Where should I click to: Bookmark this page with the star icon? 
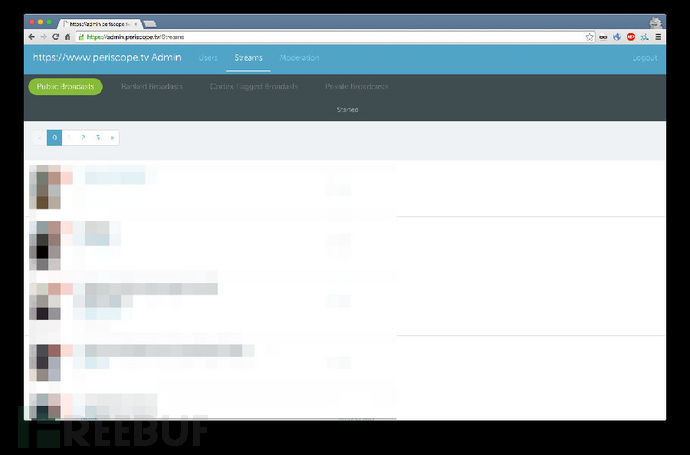point(589,37)
